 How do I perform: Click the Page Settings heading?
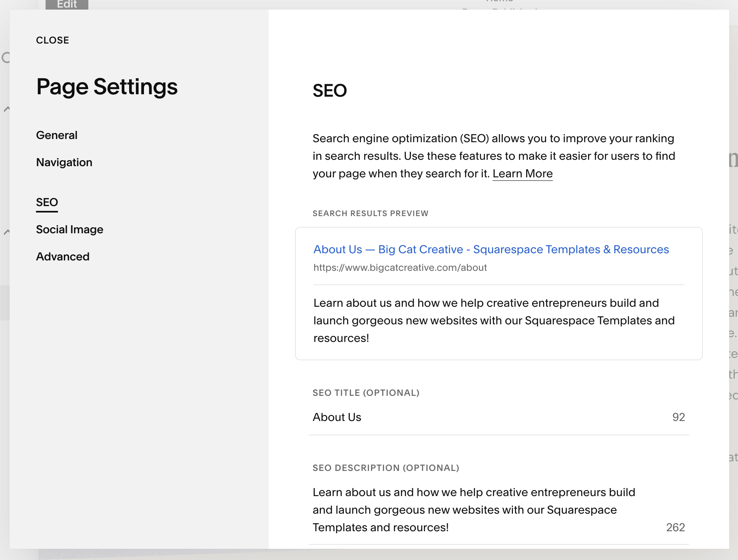click(107, 87)
